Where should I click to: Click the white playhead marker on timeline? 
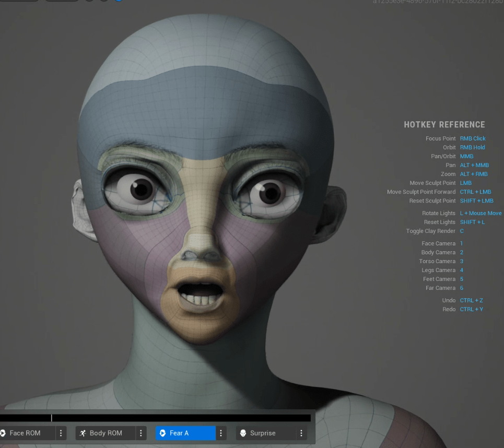click(x=51, y=418)
